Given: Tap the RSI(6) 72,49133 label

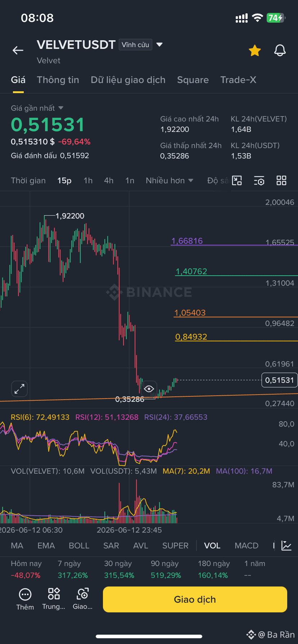Looking at the screenshot, I should coord(40,417).
